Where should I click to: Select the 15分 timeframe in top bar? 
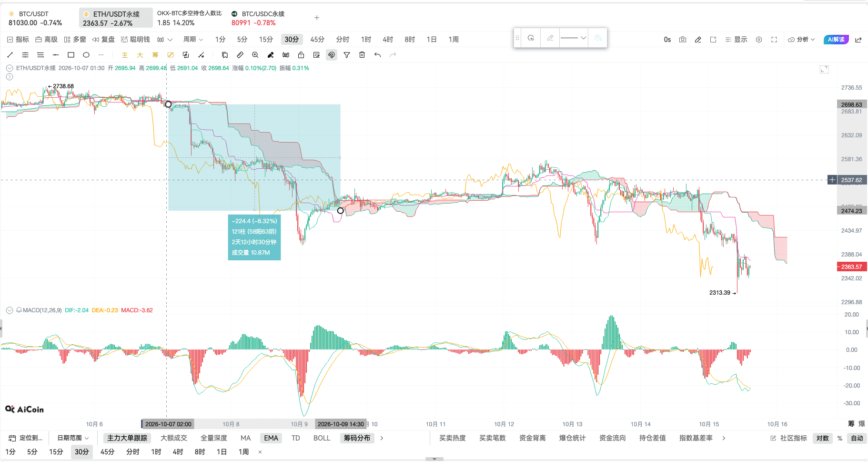tap(266, 40)
